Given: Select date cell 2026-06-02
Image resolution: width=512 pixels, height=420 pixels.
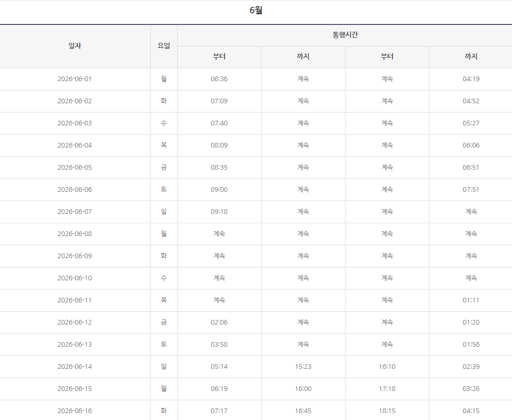Looking at the screenshot, I should click(75, 101).
